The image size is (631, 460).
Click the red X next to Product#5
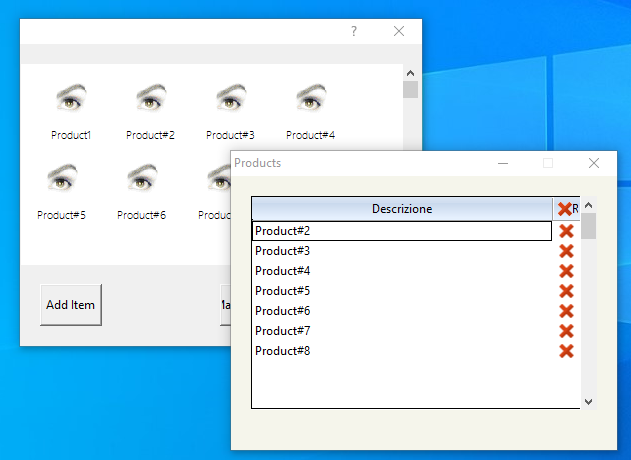tap(566, 291)
